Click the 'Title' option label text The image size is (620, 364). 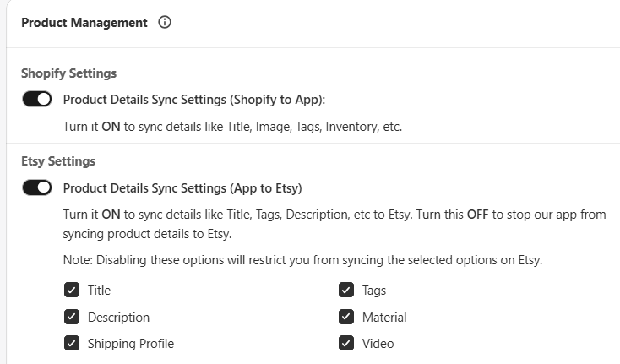(99, 291)
